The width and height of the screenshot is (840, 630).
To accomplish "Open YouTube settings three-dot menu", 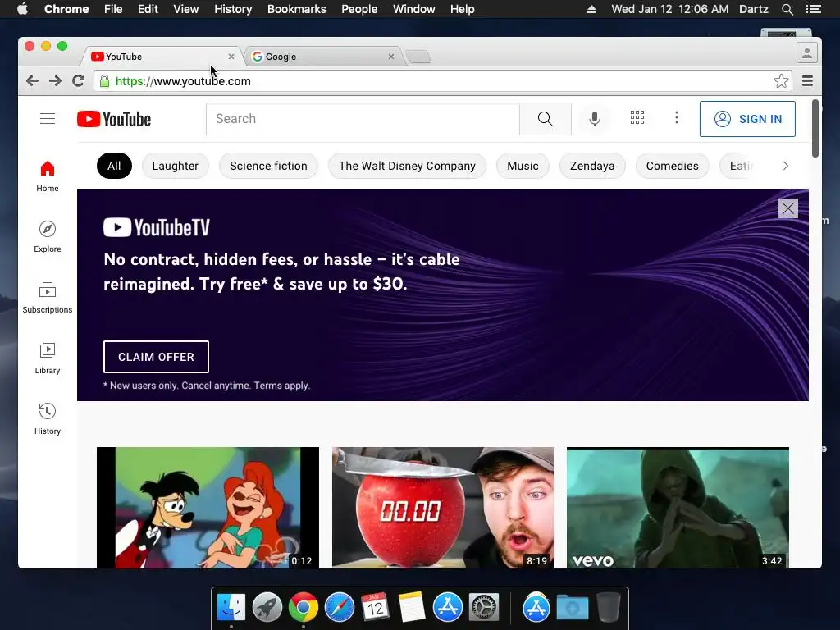I will tap(677, 118).
